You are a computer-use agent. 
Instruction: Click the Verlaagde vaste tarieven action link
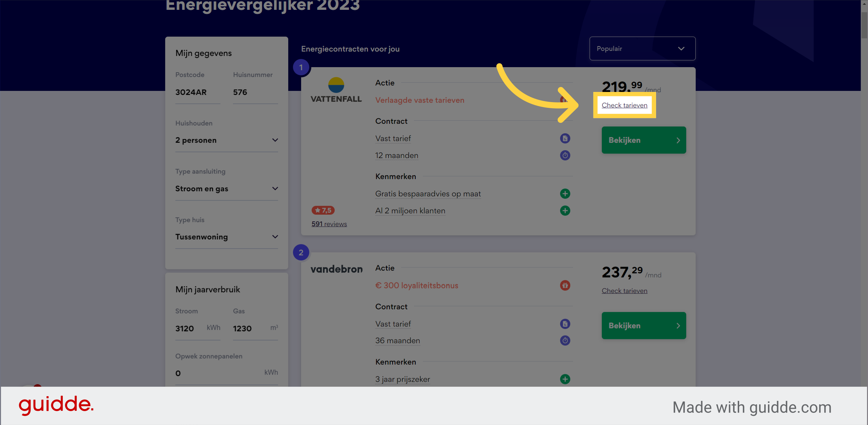point(419,100)
